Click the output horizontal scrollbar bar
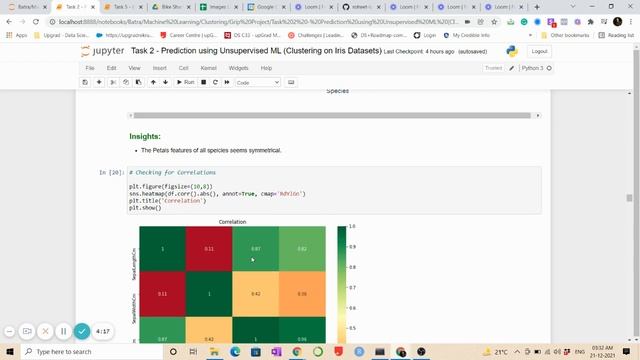 point(332,116)
